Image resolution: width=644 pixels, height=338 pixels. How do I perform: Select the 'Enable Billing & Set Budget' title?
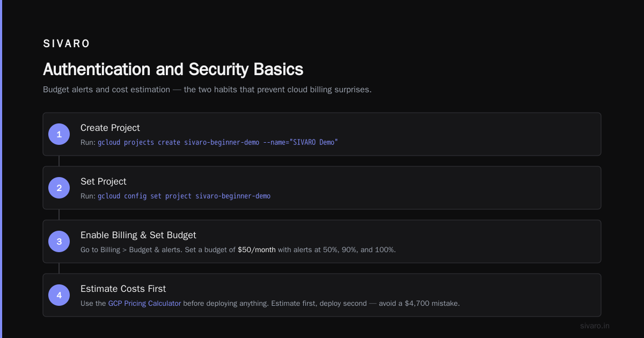(x=138, y=235)
